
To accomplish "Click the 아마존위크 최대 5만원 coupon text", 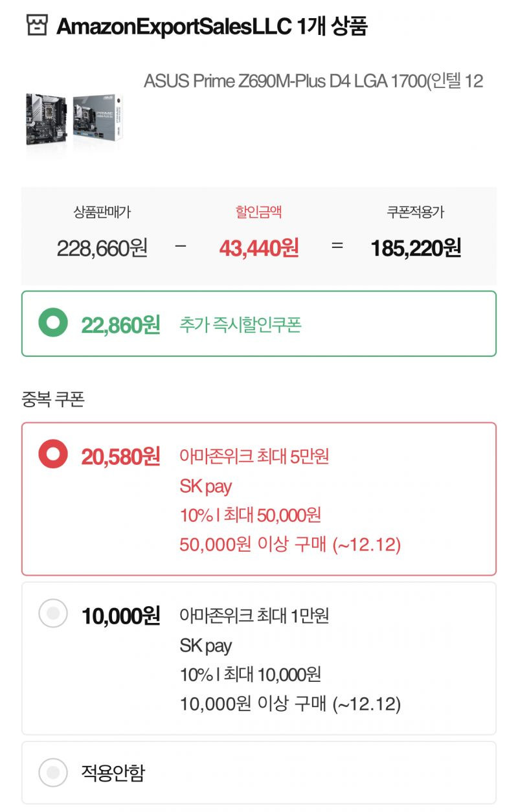I will 254,456.
